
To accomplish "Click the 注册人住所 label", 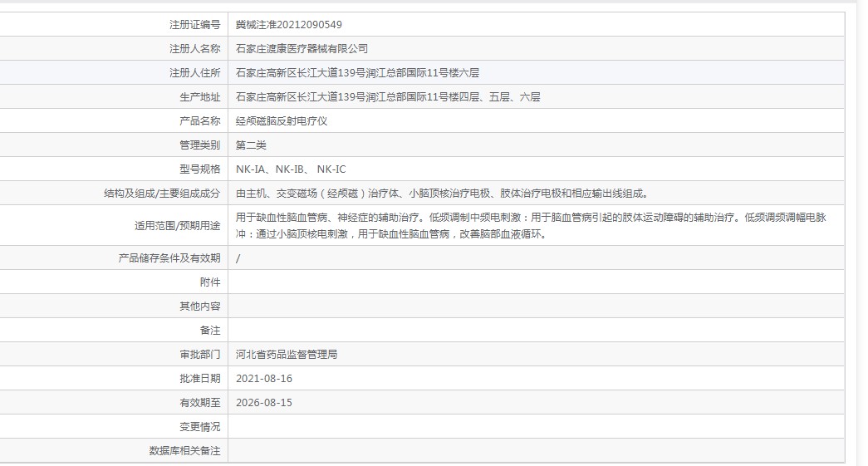I will (x=195, y=73).
